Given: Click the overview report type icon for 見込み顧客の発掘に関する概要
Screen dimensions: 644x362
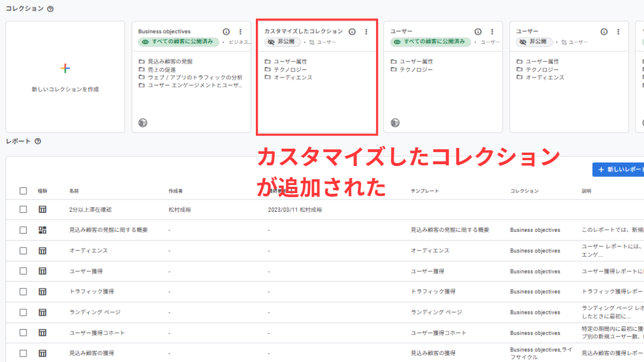Looking at the screenshot, I should (x=42, y=230).
